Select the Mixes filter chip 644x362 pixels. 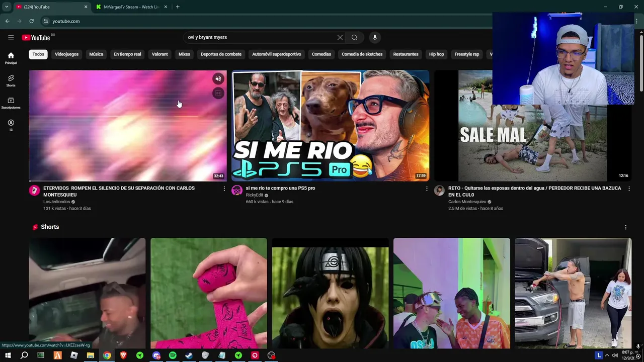(184, 54)
